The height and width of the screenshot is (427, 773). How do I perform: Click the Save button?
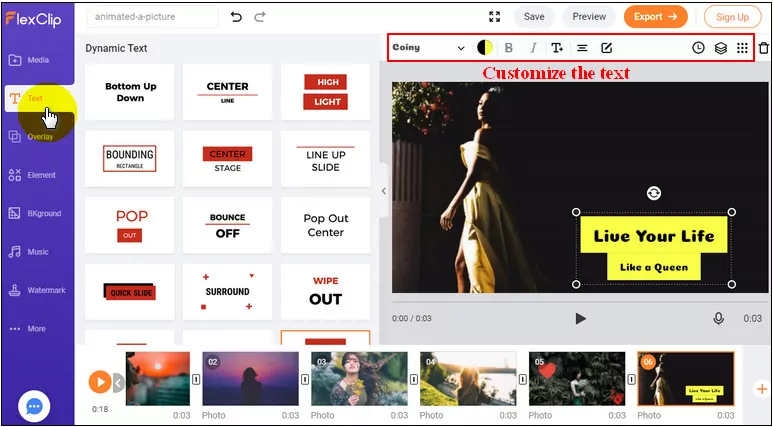tap(534, 17)
